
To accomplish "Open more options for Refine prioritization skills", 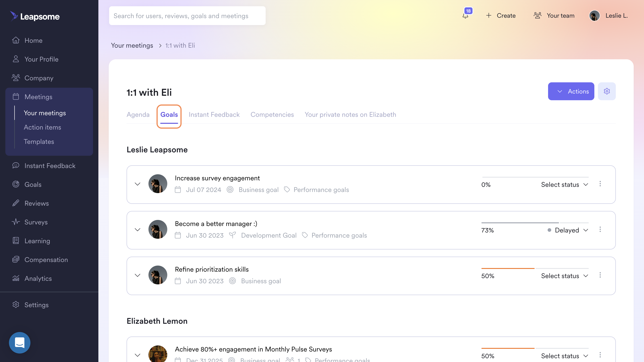I will tap(600, 275).
